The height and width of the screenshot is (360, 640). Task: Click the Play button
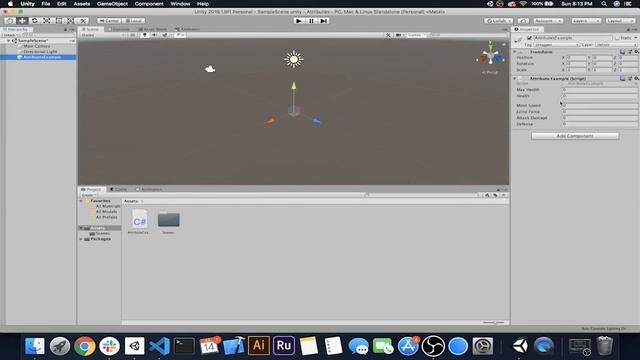[x=299, y=21]
